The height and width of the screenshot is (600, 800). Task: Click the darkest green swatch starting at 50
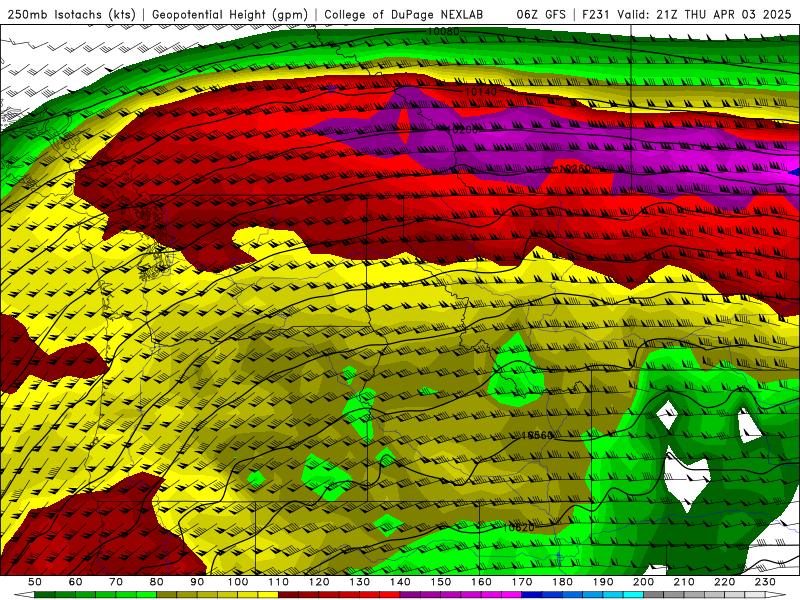(44, 594)
